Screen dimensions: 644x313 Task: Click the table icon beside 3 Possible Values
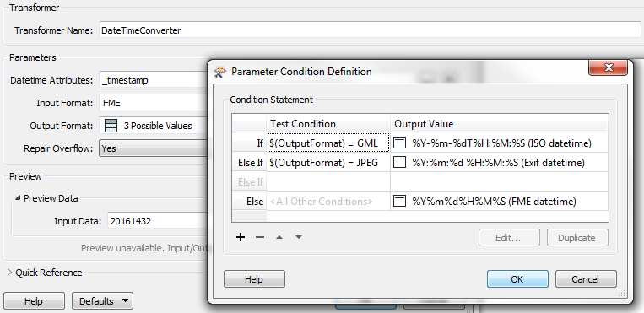pyautogui.click(x=111, y=125)
